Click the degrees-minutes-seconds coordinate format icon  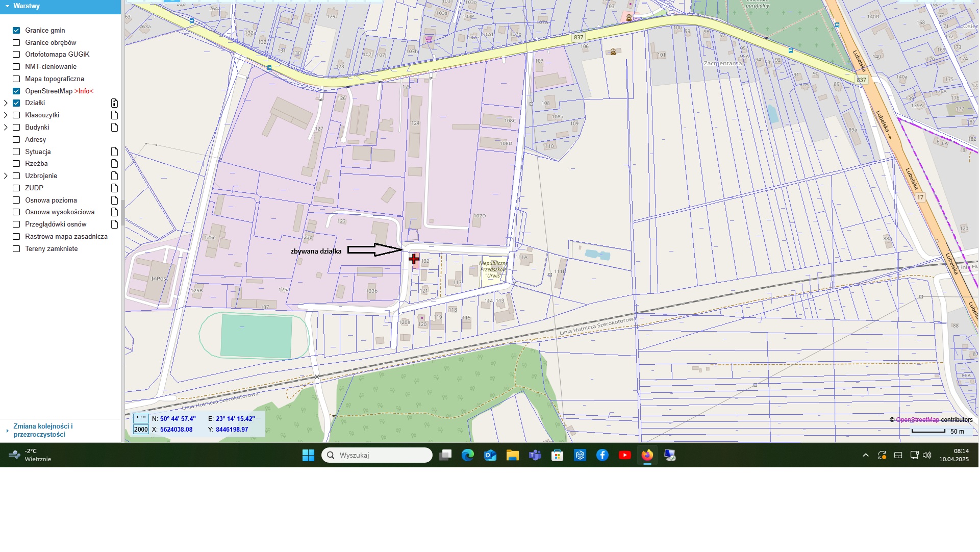tap(141, 419)
